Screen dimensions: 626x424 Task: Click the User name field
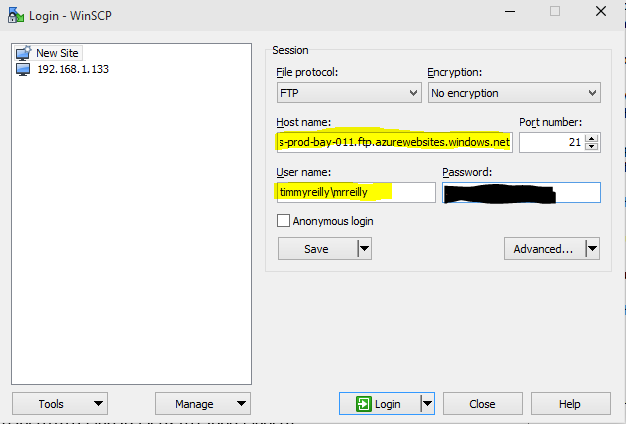[x=356, y=192]
